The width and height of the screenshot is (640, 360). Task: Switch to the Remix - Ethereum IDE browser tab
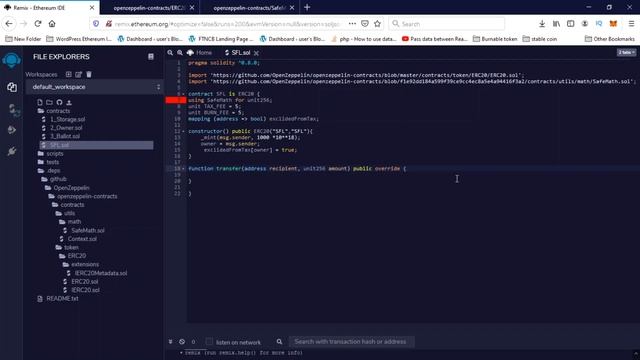coord(49,7)
